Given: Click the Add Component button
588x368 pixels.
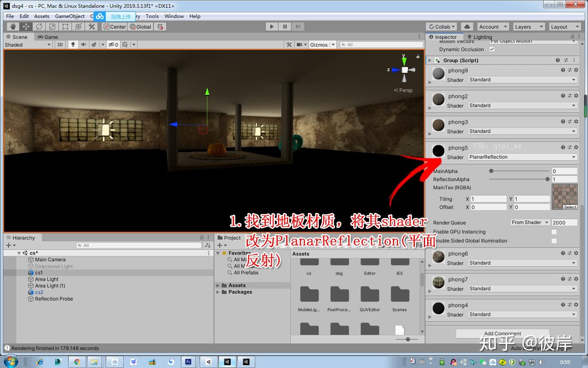Looking at the screenshot, I should point(502,333).
